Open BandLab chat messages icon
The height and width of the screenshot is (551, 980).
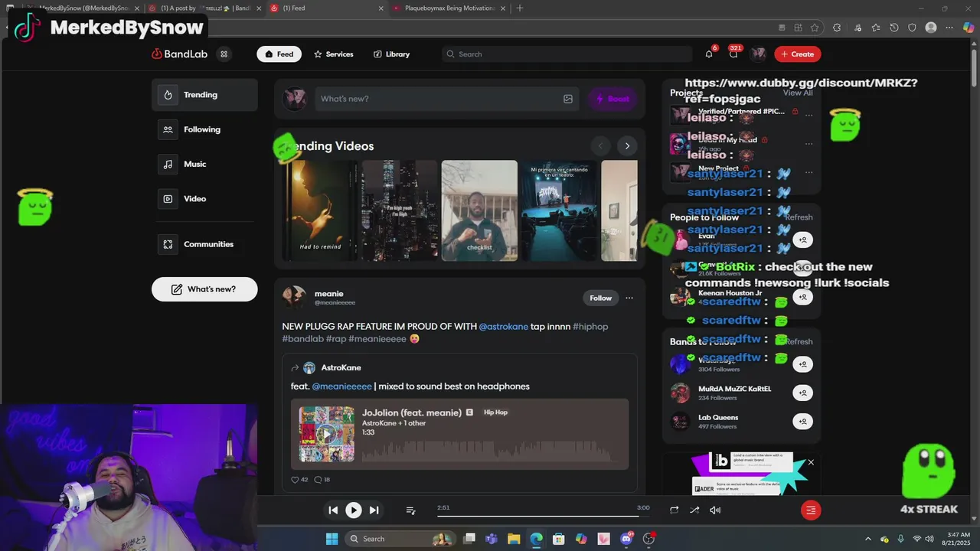point(733,54)
